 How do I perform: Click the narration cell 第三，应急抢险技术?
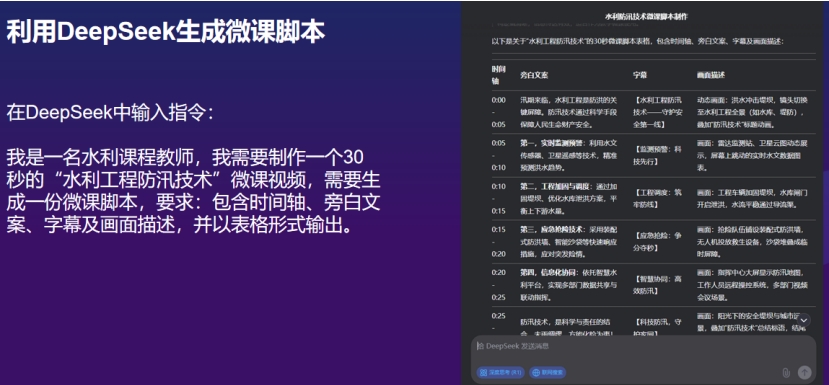pos(569,242)
